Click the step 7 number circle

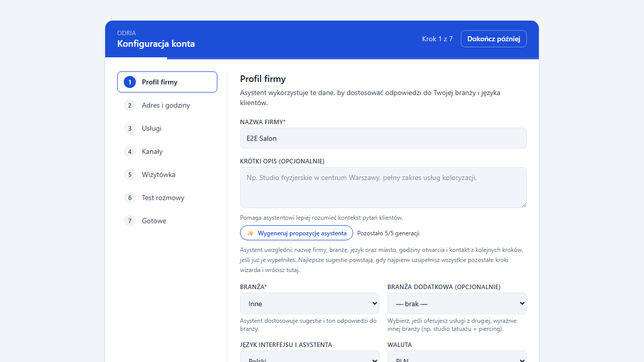click(x=130, y=221)
